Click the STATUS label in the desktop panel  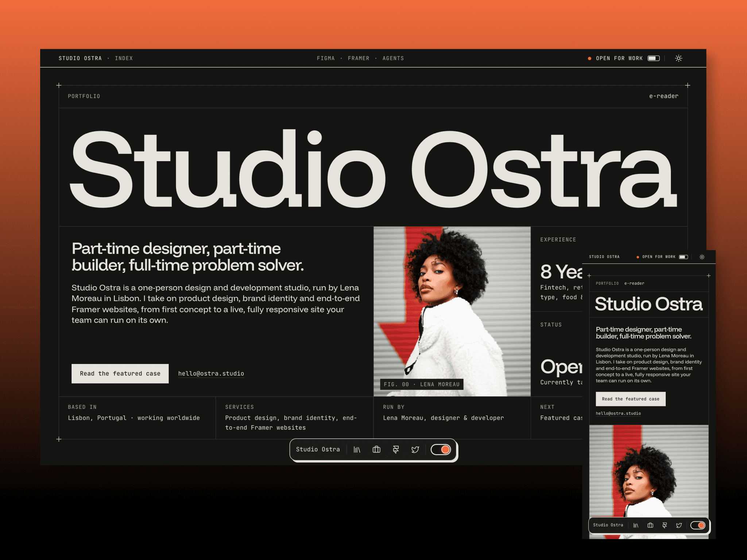point(551,324)
